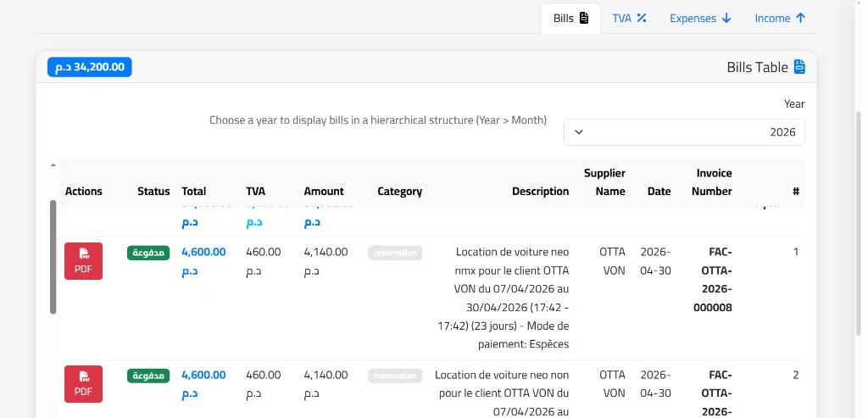Open the Expenses tab
Image resolution: width=868 pixels, height=418 pixels.
[x=700, y=19]
